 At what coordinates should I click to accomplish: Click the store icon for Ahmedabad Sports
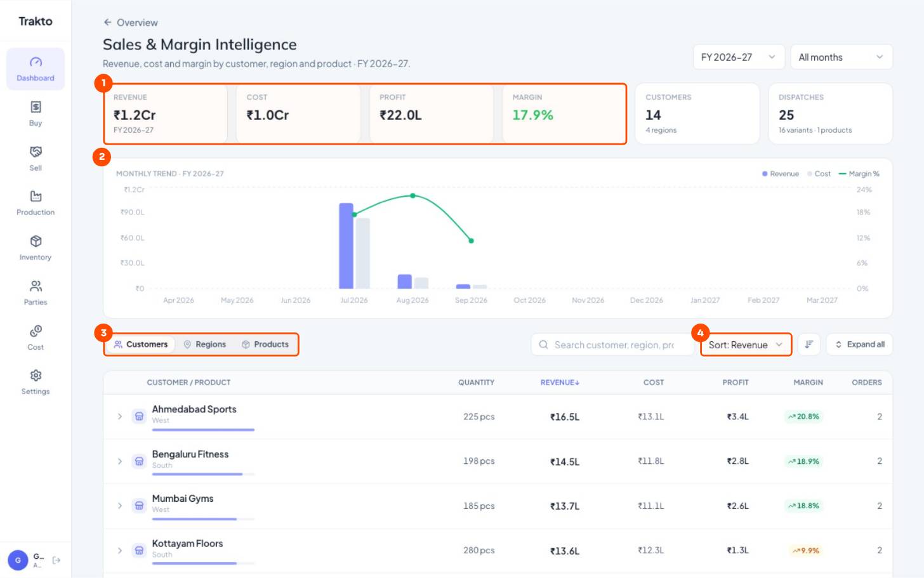139,417
